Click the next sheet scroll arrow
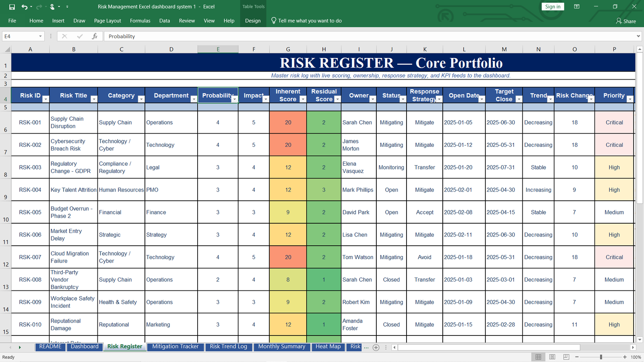The width and height of the screenshot is (644, 362). pyautogui.click(x=20, y=348)
